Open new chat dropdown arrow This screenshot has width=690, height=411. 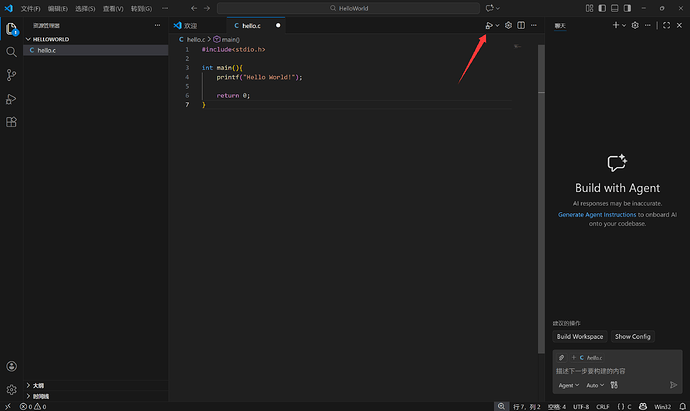point(624,26)
